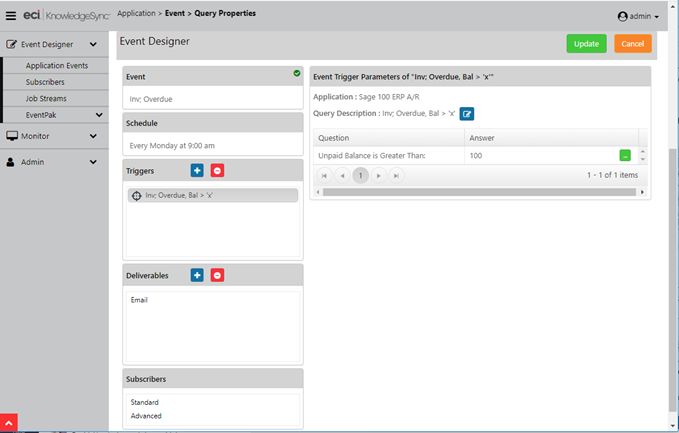Click the Subscribers panel header
The width and height of the screenshot is (679, 433).
[213, 379]
